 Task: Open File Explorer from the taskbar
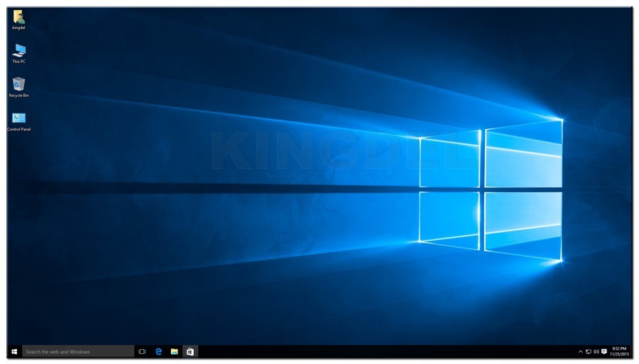pyautogui.click(x=174, y=351)
